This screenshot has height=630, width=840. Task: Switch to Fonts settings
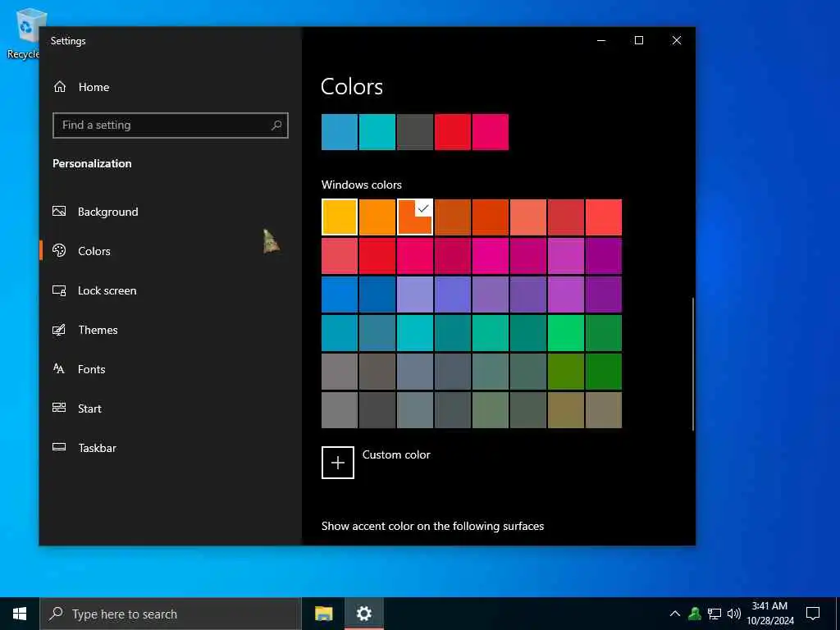click(91, 369)
